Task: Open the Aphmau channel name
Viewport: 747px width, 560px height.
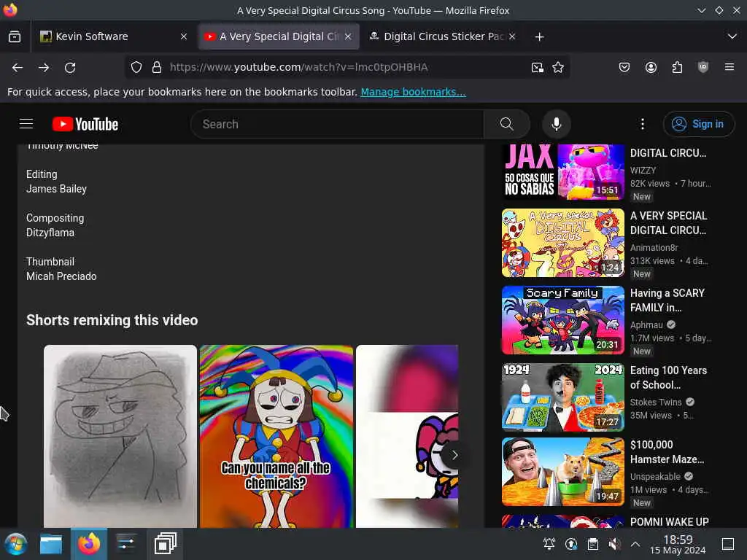Action: 646,324
